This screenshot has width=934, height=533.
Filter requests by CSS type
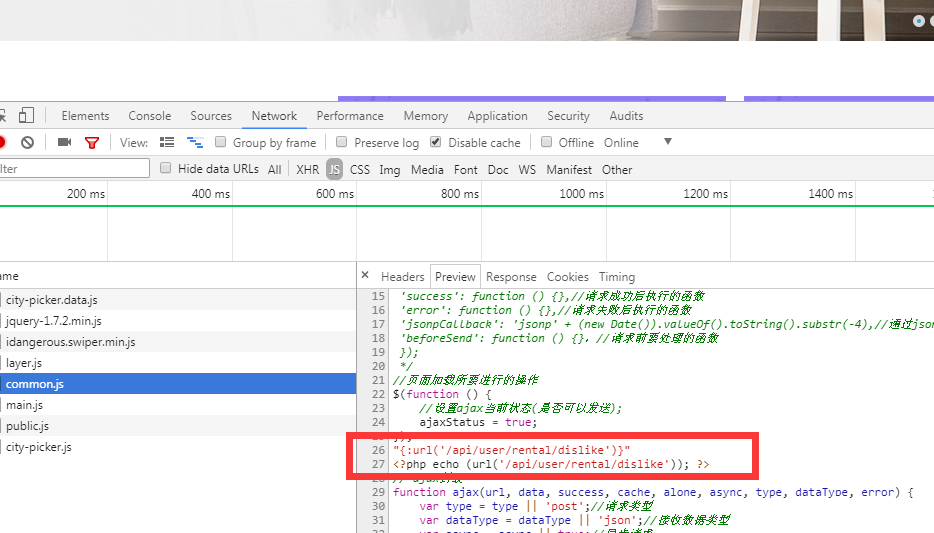(360, 170)
